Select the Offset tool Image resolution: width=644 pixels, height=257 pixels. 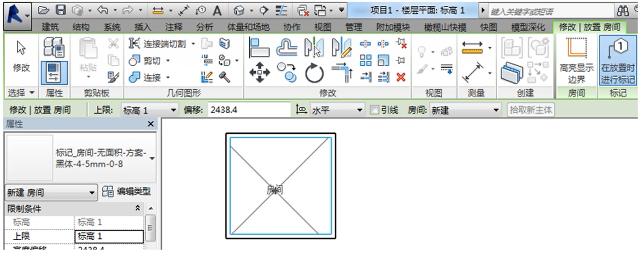tap(286, 47)
